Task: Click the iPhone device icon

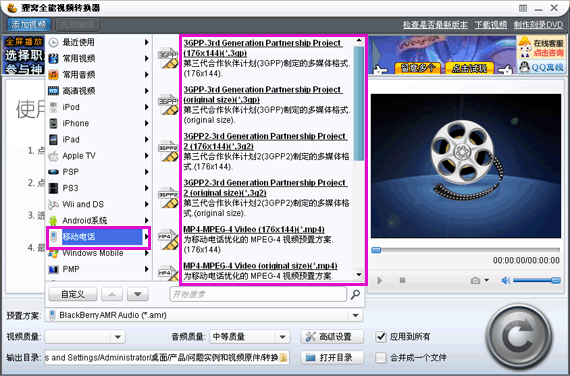Action: pos(53,123)
